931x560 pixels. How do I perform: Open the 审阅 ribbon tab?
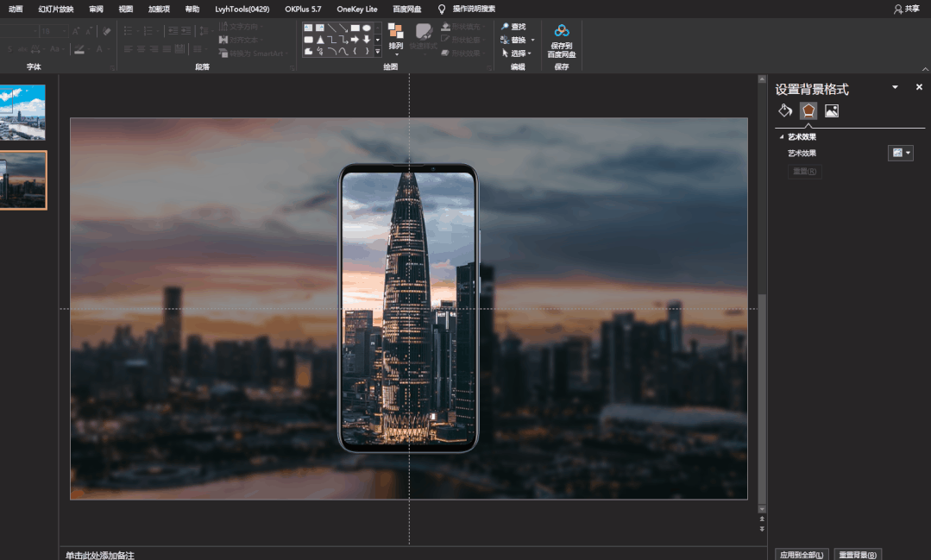click(x=96, y=9)
